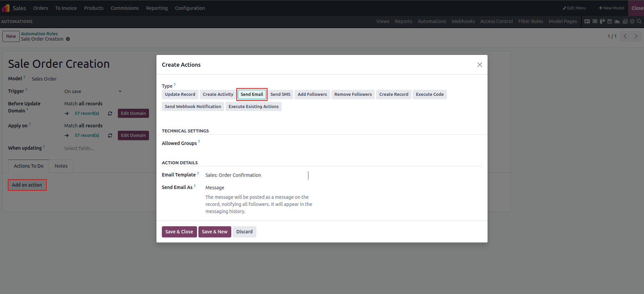Refresh the Apply on record count

(110, 135)
